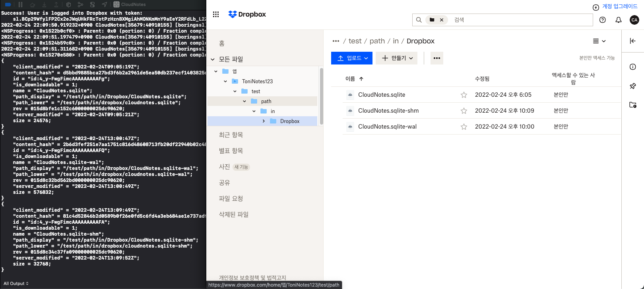Pause program execution in Xcode debug bar

(x=20, y=4)
